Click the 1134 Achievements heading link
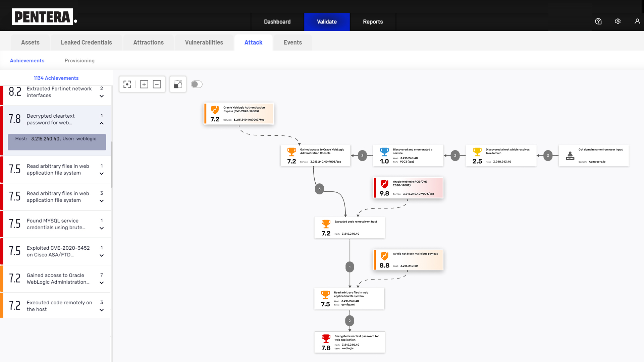This screenshot has width=644, height=362. (x=56, y=78)
